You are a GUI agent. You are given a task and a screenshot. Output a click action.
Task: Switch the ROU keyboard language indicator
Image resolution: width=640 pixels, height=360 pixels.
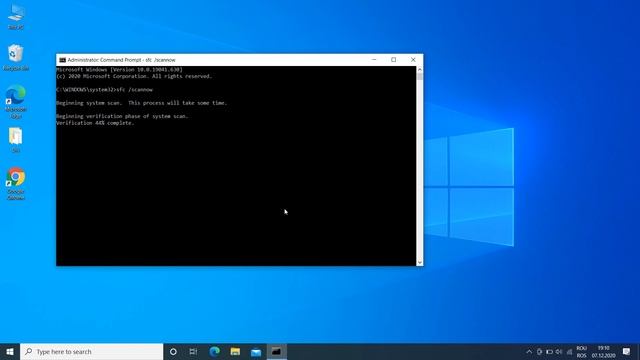pyautogui.click(x=582, y=351)
